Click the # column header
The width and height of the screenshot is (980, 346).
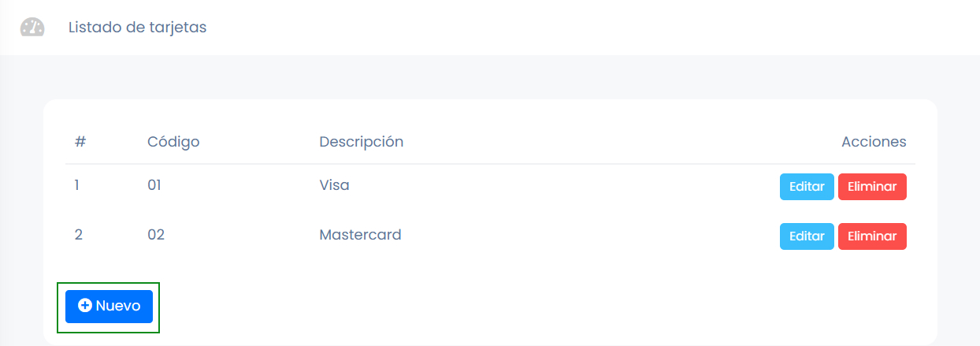[x=80, y=142]
